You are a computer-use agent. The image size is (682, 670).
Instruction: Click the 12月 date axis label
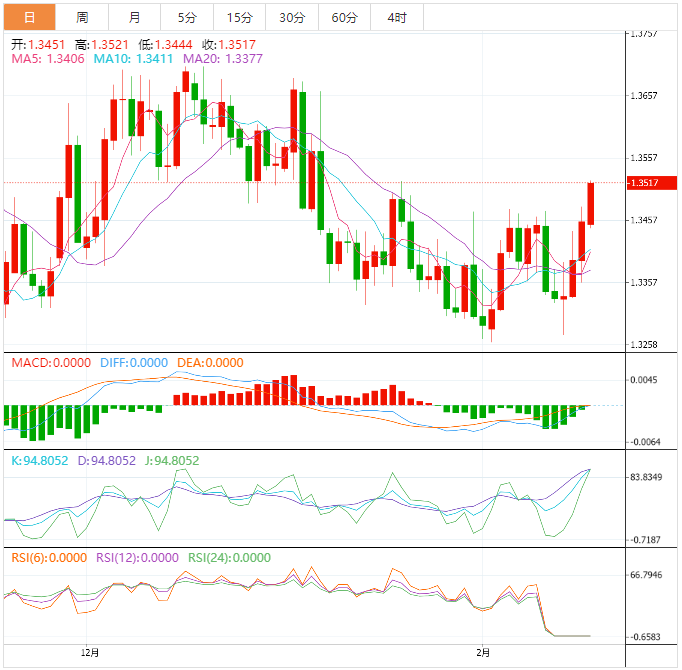coord(90,652)
